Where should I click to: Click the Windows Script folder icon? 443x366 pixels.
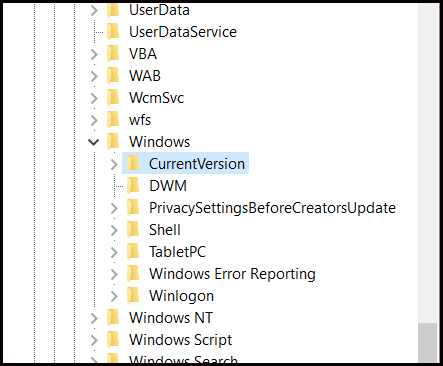(113, 340)
